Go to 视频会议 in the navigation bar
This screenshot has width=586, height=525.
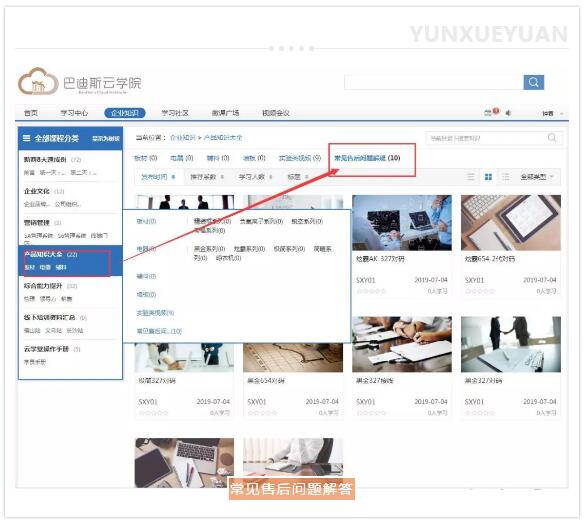(x=276, y=113)
